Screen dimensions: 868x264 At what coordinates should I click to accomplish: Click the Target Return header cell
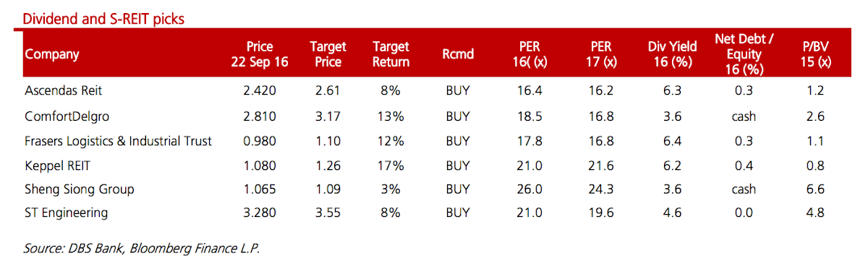(391, 54)
